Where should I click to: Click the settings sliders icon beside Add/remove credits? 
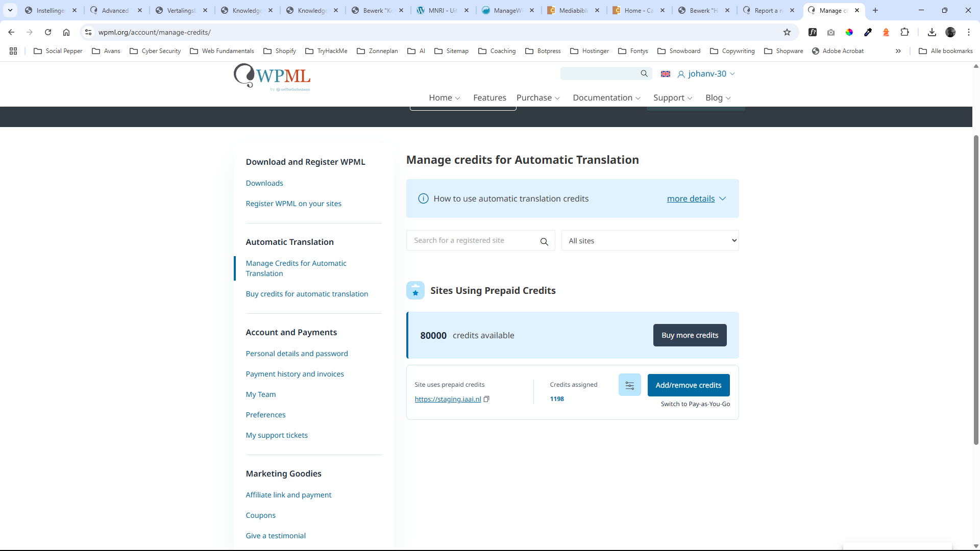(629, 385)
